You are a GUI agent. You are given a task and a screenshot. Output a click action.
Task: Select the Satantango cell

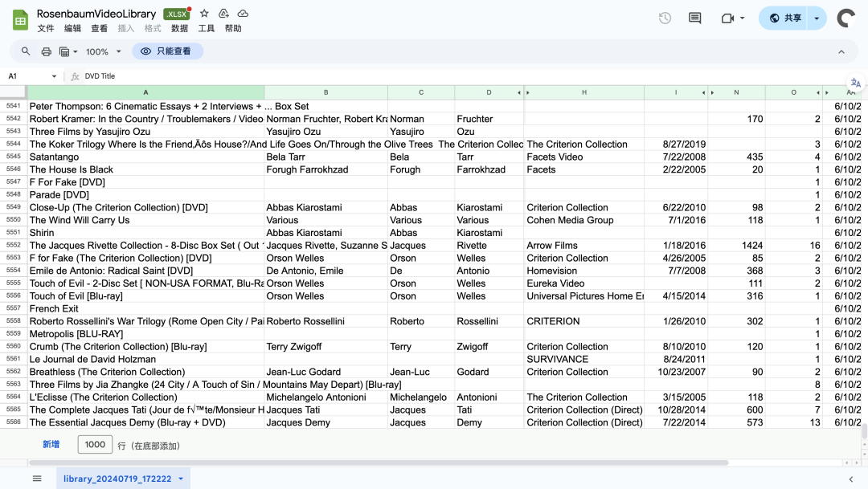point(145,157)
